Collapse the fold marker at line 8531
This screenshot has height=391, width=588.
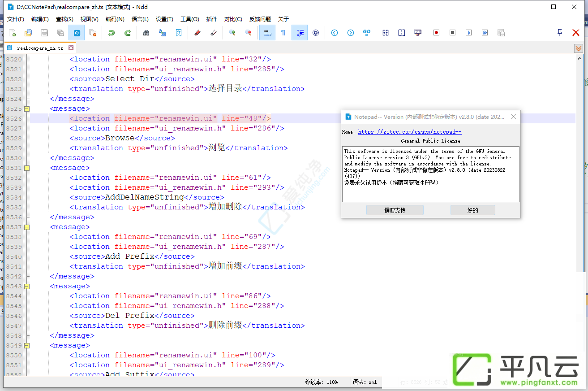click(x=27, y=168)
